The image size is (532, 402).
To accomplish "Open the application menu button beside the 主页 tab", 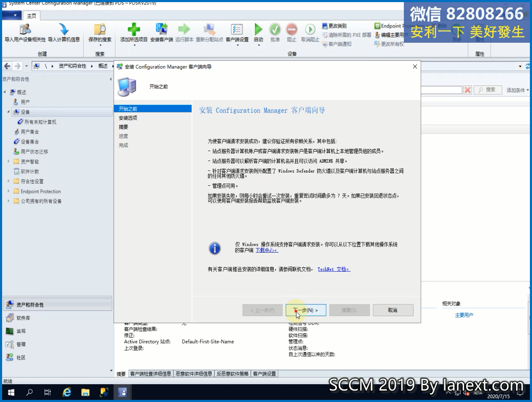I will click(x=12, y=16).
